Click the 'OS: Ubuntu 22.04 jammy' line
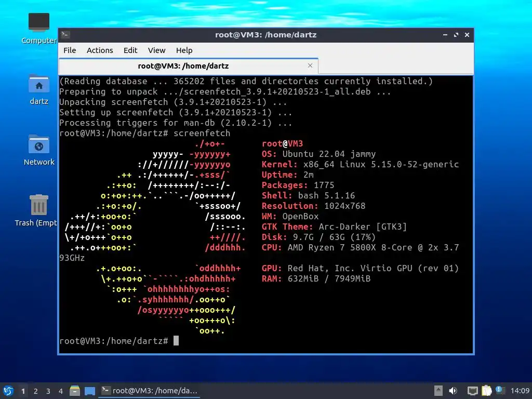Viewport: 532px width, 399px height. tap(318, 154)
